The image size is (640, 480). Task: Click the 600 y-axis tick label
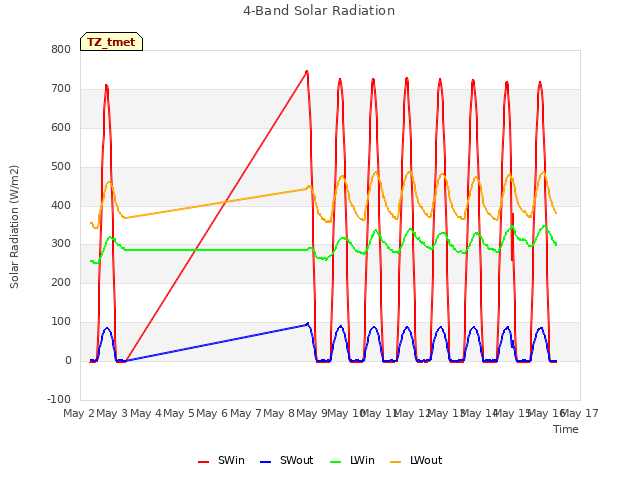point(61,127)
